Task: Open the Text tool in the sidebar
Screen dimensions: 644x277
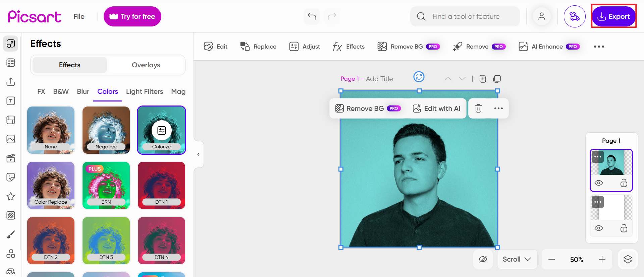Action: pyautogui.click(x=11, y=101)
